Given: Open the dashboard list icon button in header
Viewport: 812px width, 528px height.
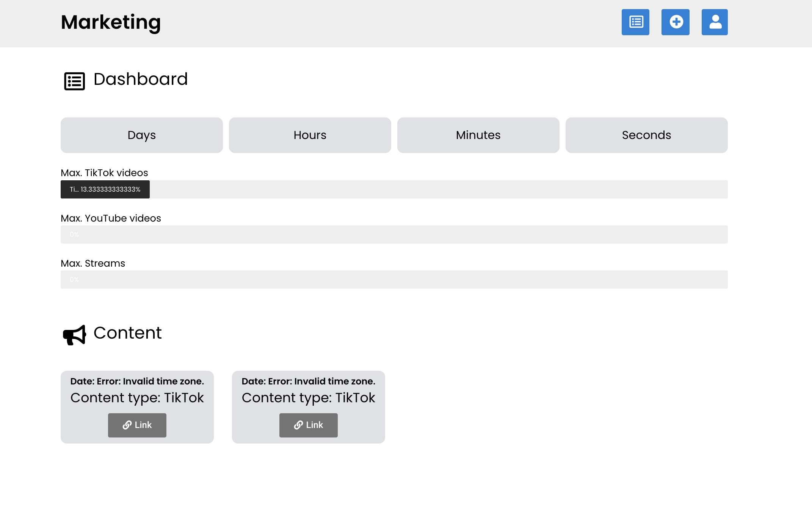Looking at the screenshot, I should tap(635, 22).
